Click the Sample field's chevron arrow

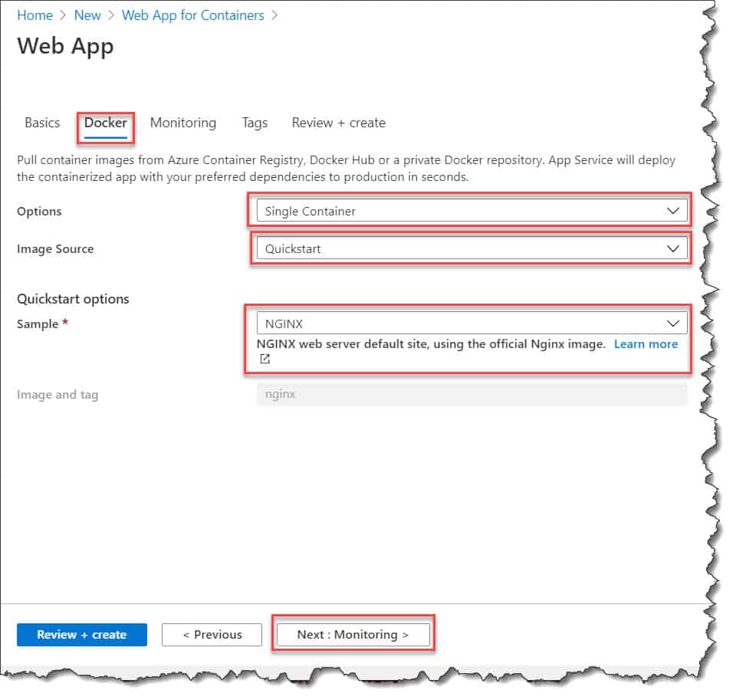coord(673,323)
